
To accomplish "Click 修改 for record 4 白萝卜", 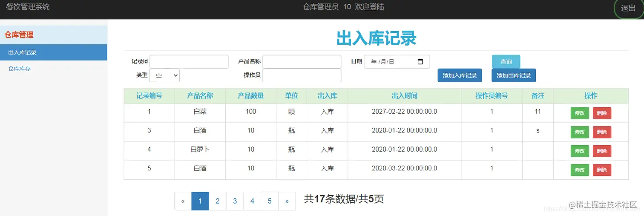I will click(x=580, y=151).
